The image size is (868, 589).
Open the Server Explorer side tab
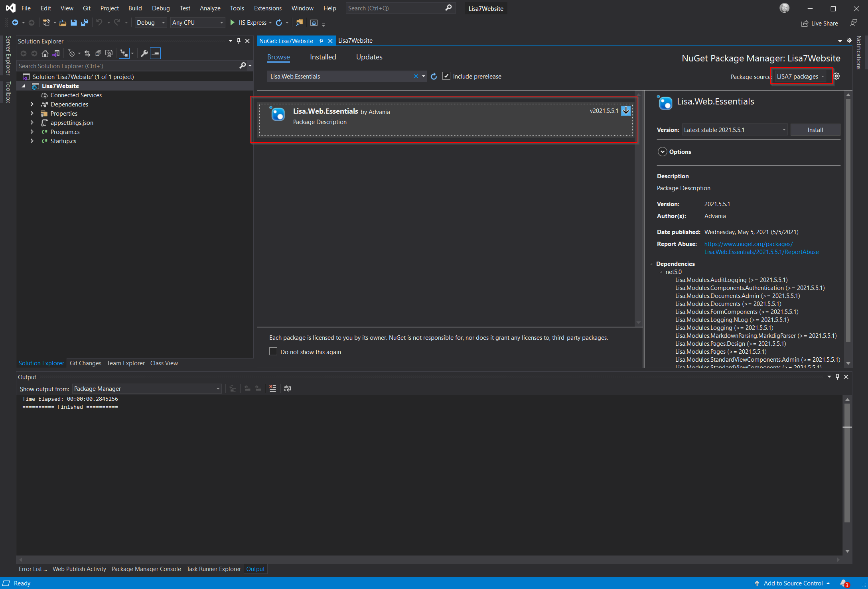tap(8, 55)
